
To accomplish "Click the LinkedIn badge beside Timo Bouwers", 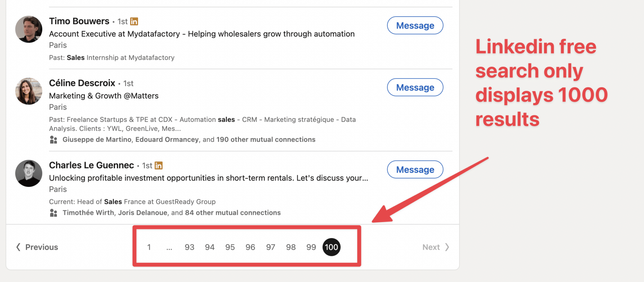I will pyautogui.click(x=134, y=21).
